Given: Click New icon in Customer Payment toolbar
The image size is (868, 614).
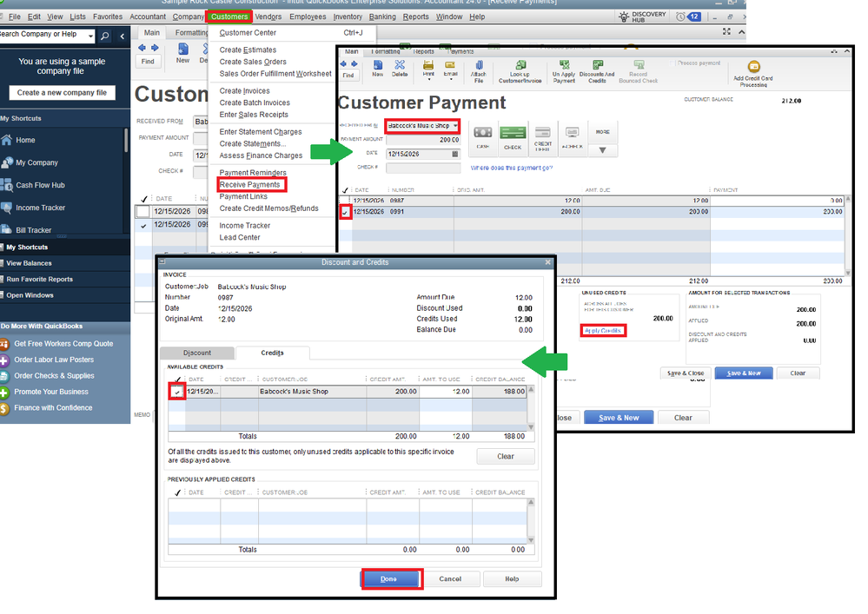Looking at the screenshot, I should pos(378,69).
